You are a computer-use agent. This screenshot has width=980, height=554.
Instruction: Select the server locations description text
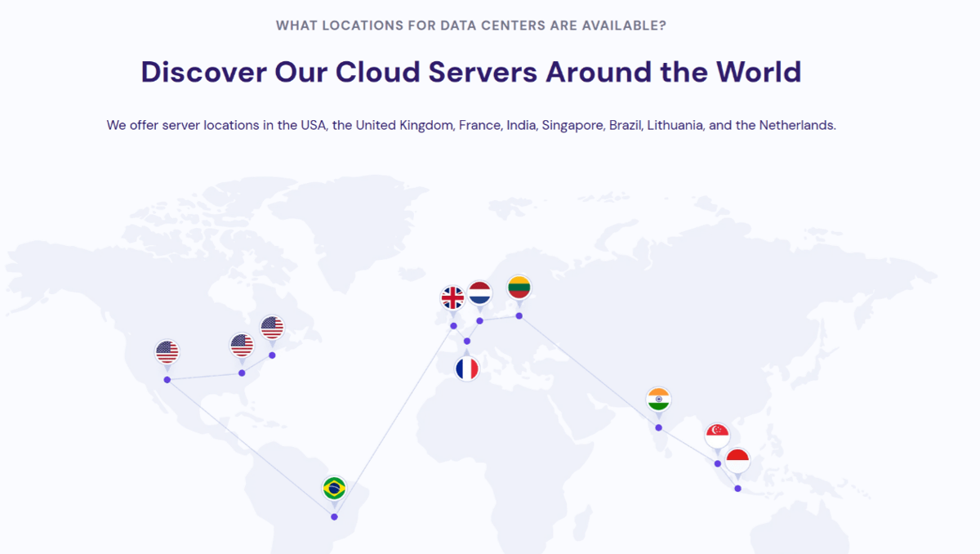pyautogui.click(x=470, y=125)
